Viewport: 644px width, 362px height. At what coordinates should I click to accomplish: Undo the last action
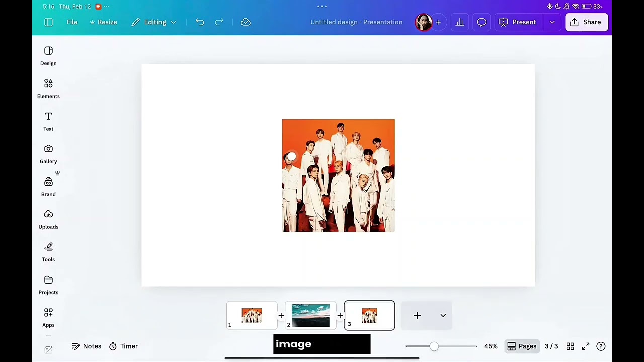(200, 22)
